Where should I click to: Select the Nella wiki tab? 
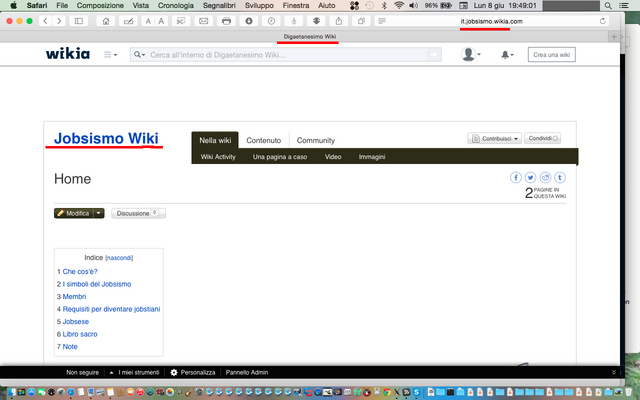tap(215, 140)
